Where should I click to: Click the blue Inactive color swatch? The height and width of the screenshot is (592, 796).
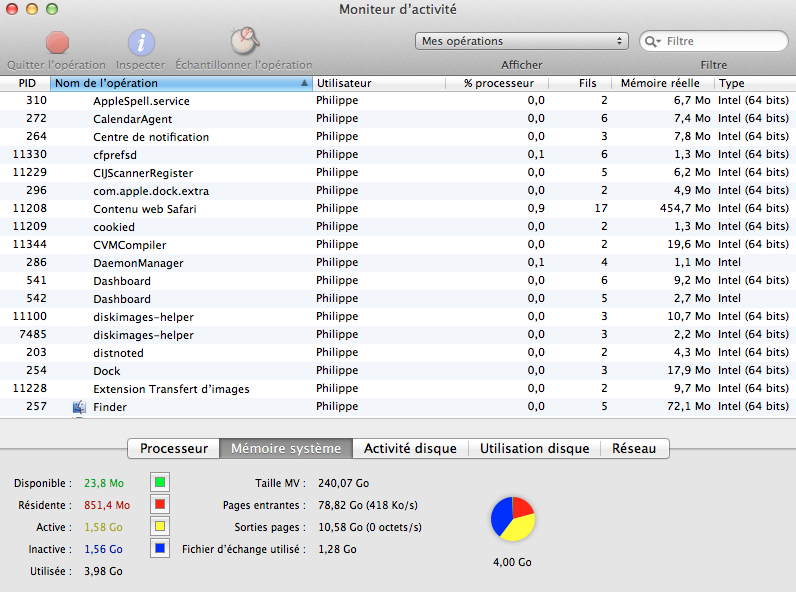pyautogui.click(x=160, y=548)
